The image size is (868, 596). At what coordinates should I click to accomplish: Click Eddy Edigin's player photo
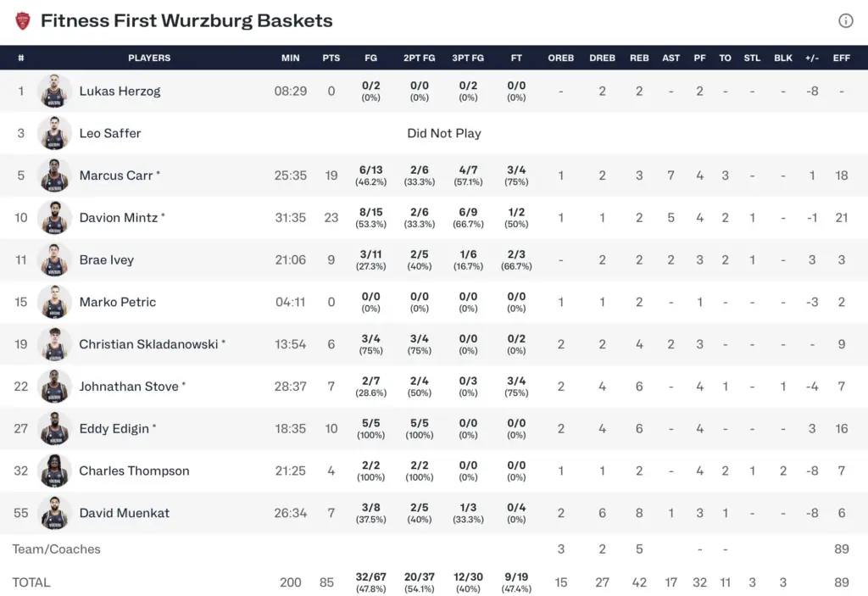(x=54, y=428)
